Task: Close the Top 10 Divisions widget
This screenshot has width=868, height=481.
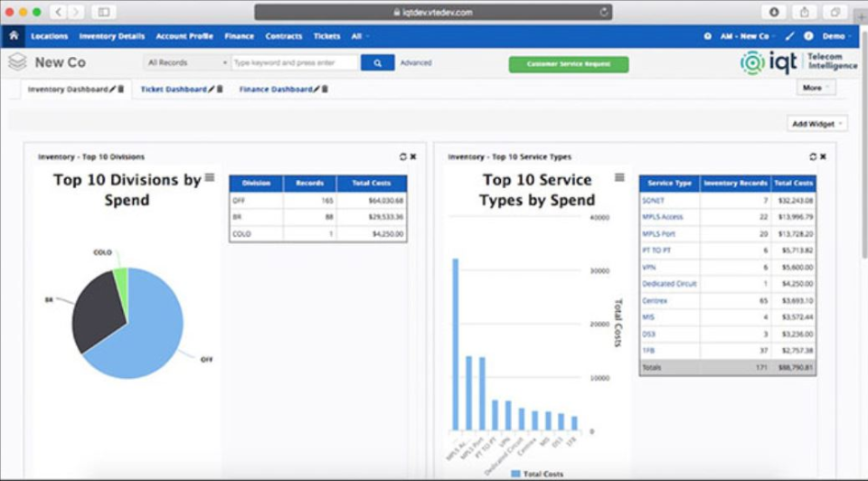Action: pyautogui.click(x=413, y=156)
